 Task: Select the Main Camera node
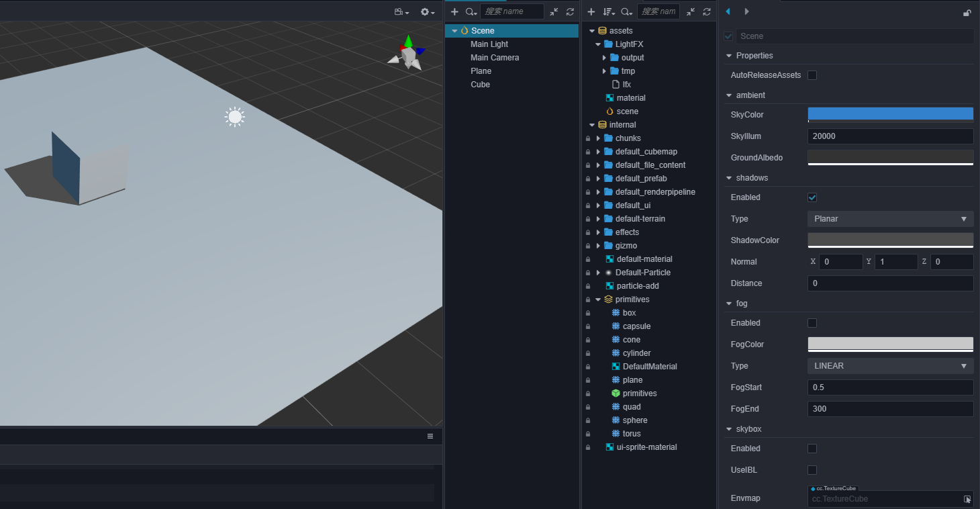coord(495,58)
